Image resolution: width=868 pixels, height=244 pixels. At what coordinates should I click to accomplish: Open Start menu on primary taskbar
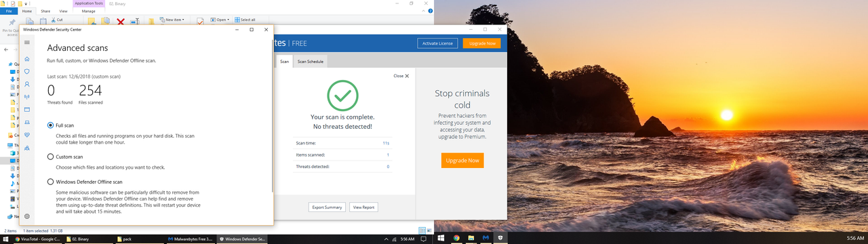(x=6, y=239)
